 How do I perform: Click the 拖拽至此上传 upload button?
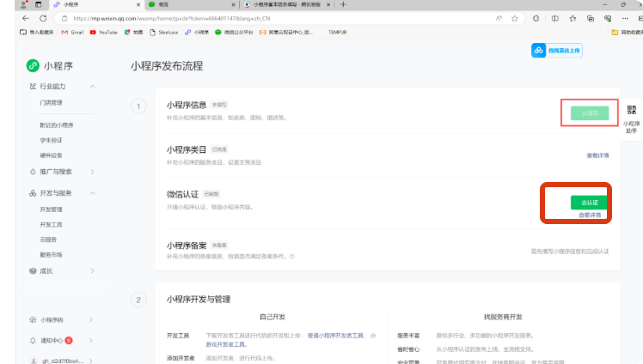click(x=557, y=51)
